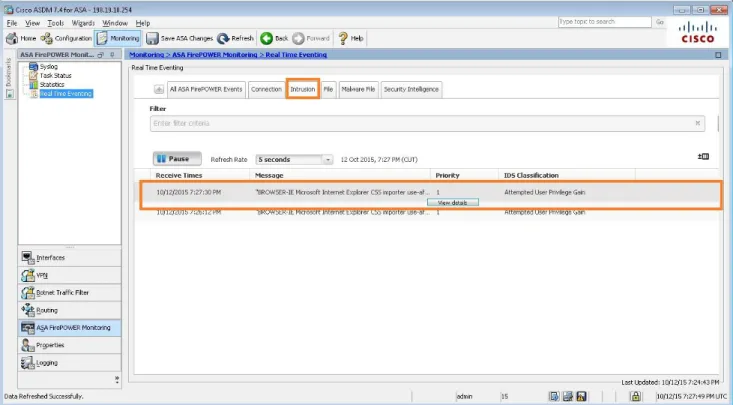Open the Properties monitoring section
This screenshot has width=733, height=405.
pos(70,345)
